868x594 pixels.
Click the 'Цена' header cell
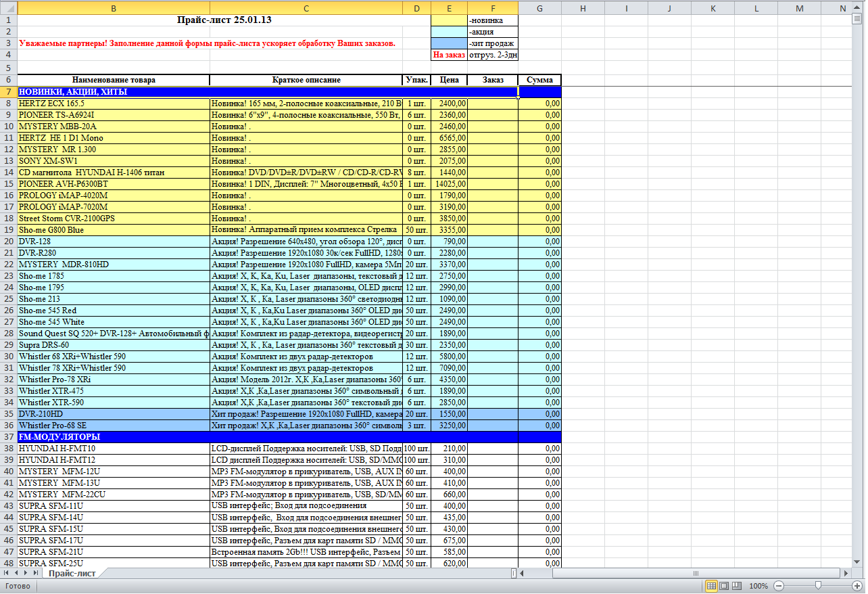449,80
